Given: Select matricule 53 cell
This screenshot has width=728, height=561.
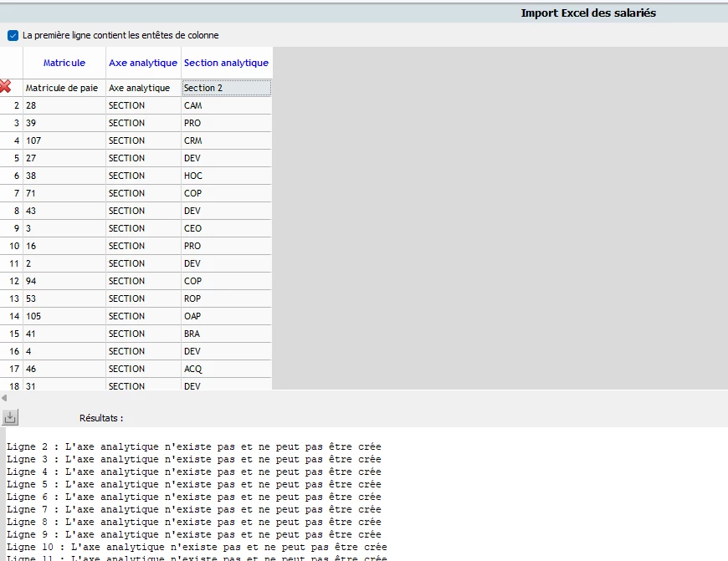Looking at the screenshot, I should point(64,298).
